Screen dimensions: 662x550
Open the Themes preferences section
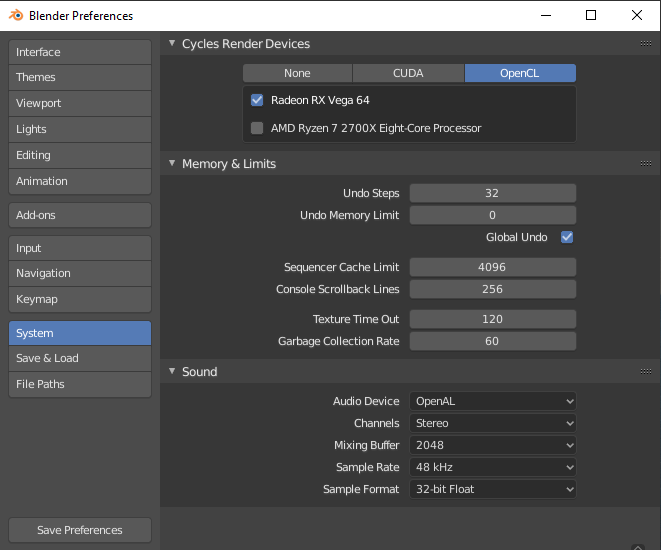click(x=80, y=77)
